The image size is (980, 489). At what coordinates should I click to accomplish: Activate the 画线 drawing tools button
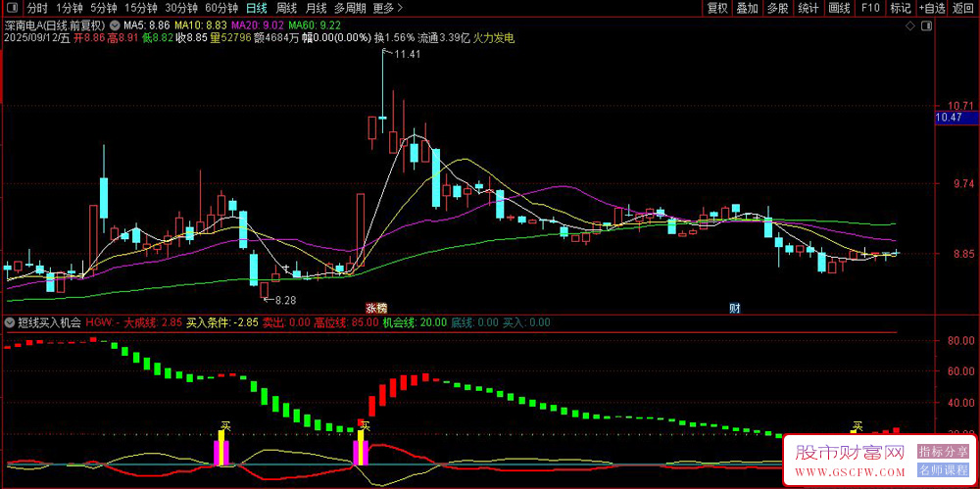pos(840,8)
